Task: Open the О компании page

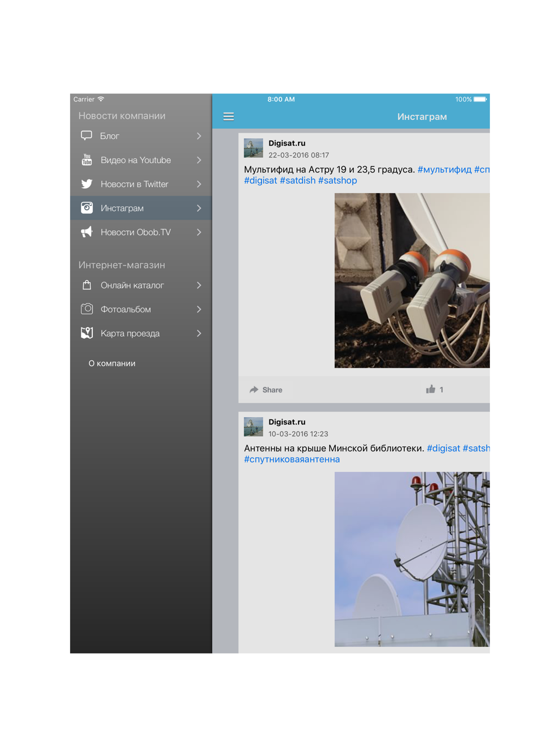Action: click(112, 363)
